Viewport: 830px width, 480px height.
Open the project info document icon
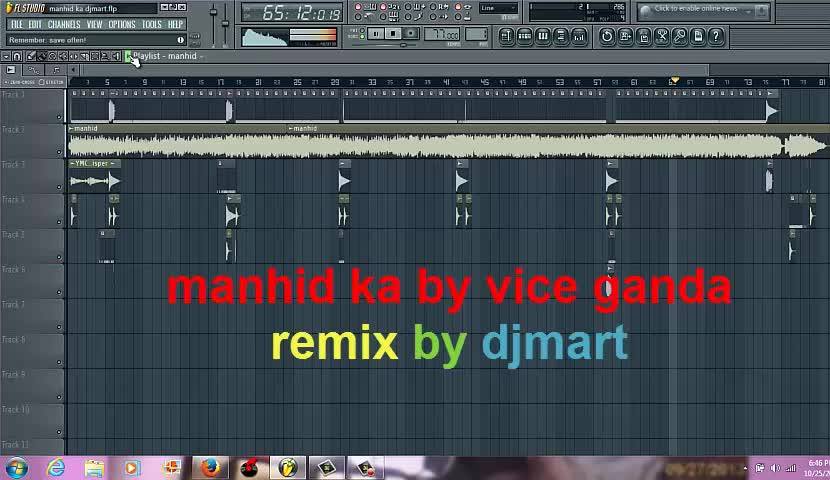click(698, 36)
